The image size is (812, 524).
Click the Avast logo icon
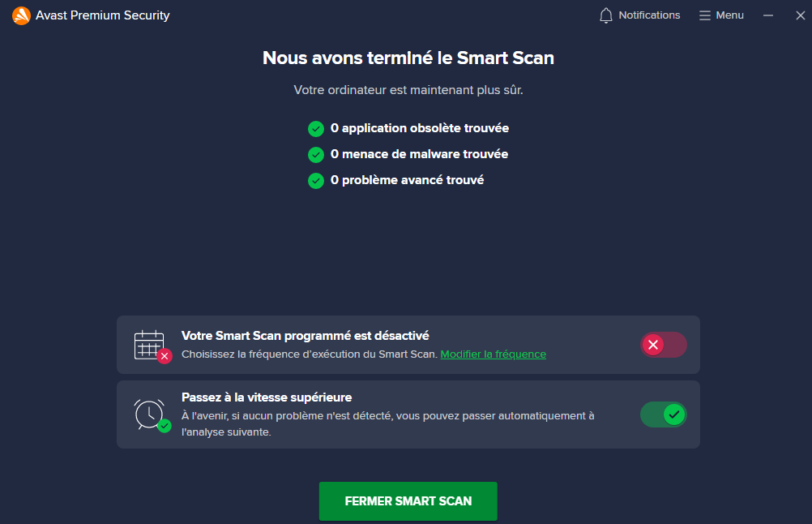[21, 16]
